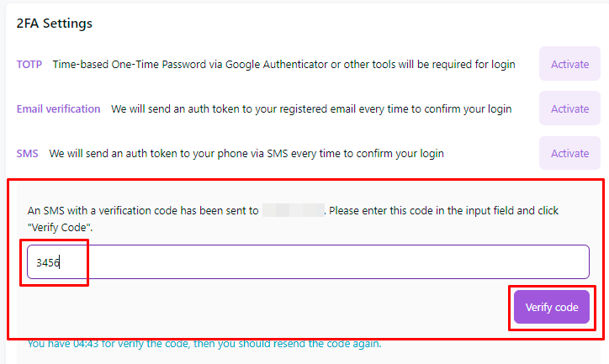The image size is (609, 364).
Task: Click the 2FA Settings heading
Action: (x=55, y=24)
